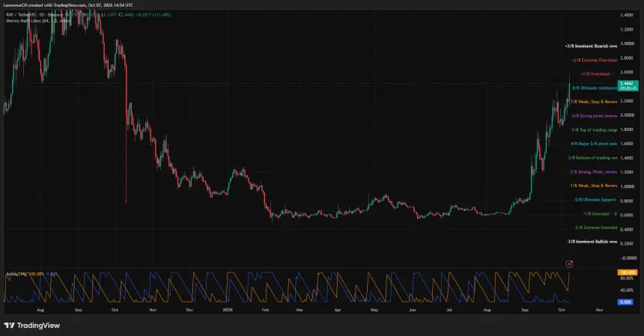Click the green current price tag 2.4442
Image resolution: width=644 pixels, height=336 pixels.
[628, 83]
